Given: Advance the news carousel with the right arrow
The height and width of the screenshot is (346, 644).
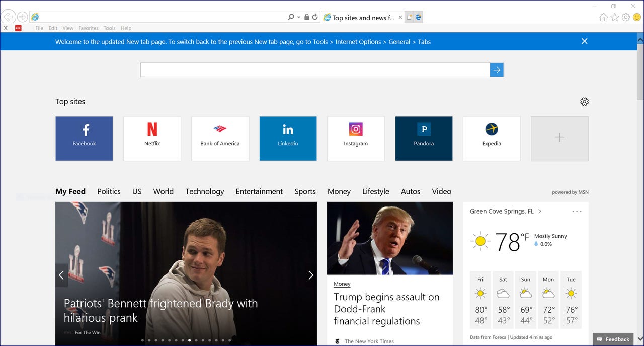Looking at the screenshot, I should click(x=311, y=275).
